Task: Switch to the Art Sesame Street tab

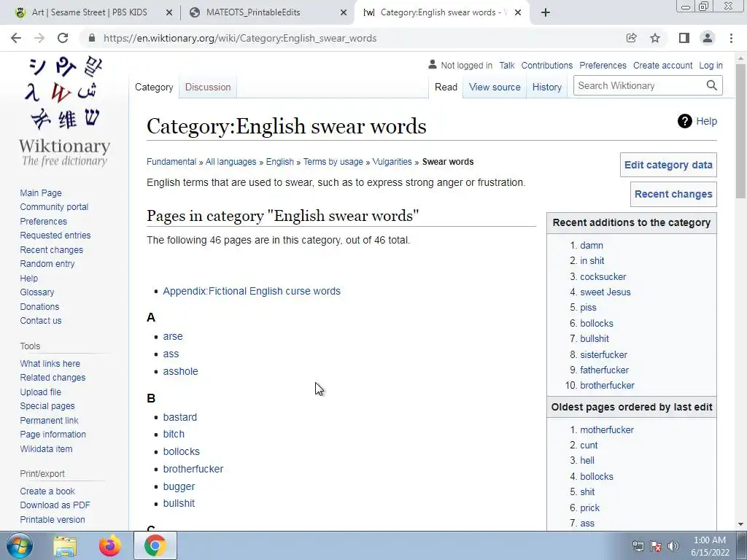Action: tap(90, 13)
